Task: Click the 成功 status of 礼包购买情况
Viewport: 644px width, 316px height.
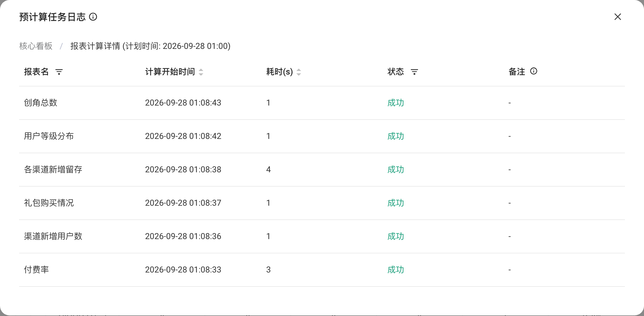Action: (x=396, y=203)
